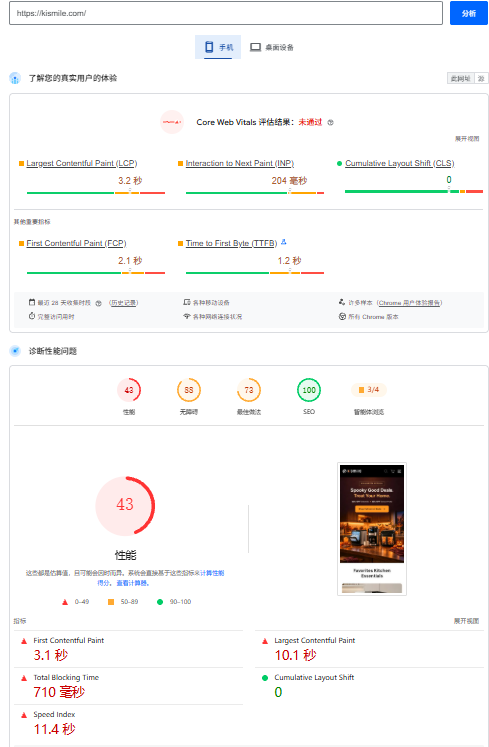Click the red triangle 0–49 legend icon
The height and width of the screenshot is (747, 489).
pos(65,602)
